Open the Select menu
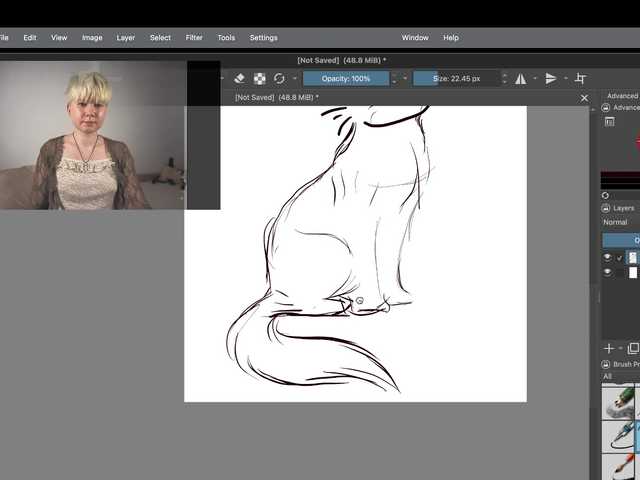Viewport: 640px width, 480px height. pyautogui.click(x=160, y=38)
